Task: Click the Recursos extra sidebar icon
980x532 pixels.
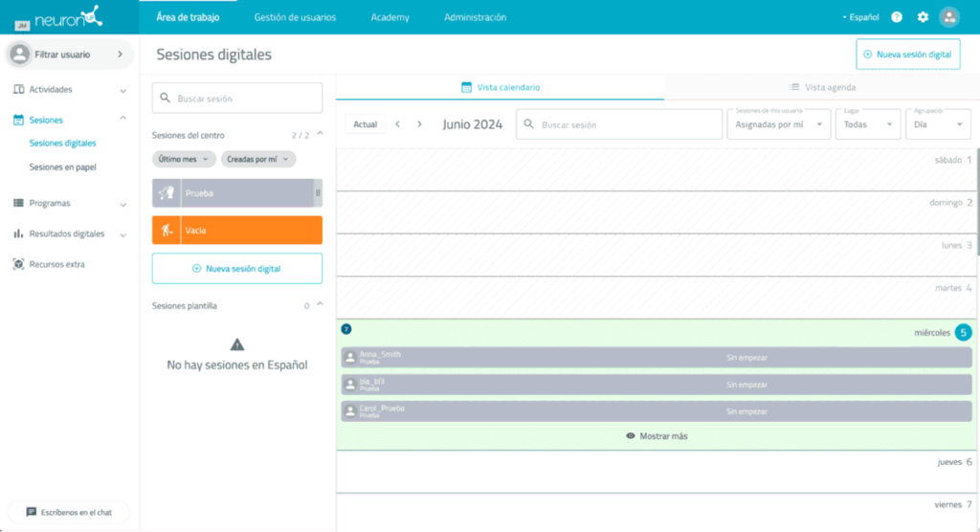Action: pyautogui.click(x=19, y=264)
